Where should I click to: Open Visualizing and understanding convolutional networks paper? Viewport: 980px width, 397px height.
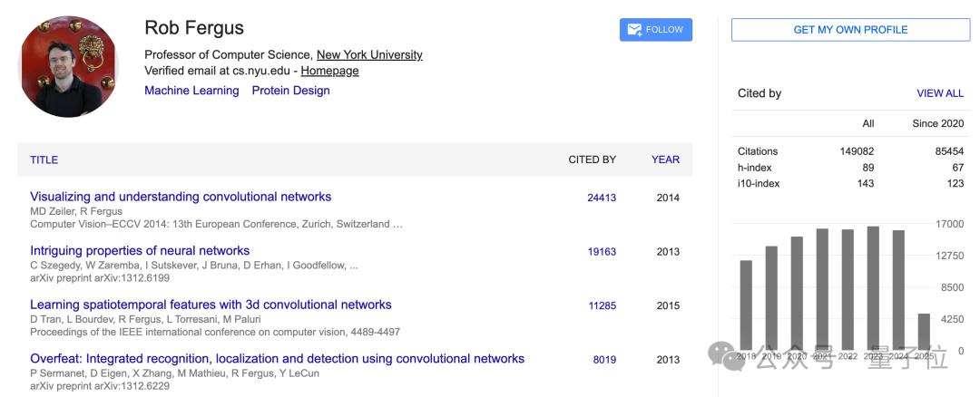[x=181, y=197]
